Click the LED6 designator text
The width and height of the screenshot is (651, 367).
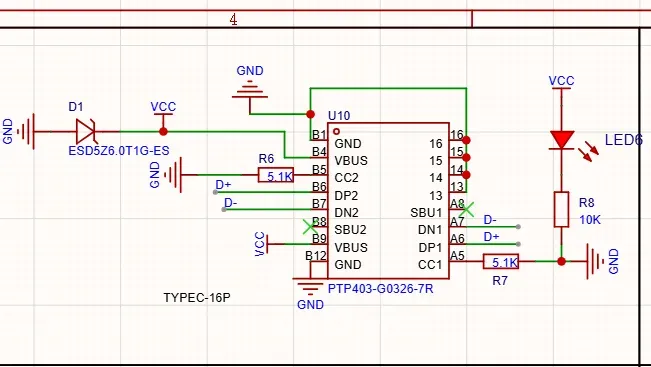624,140
